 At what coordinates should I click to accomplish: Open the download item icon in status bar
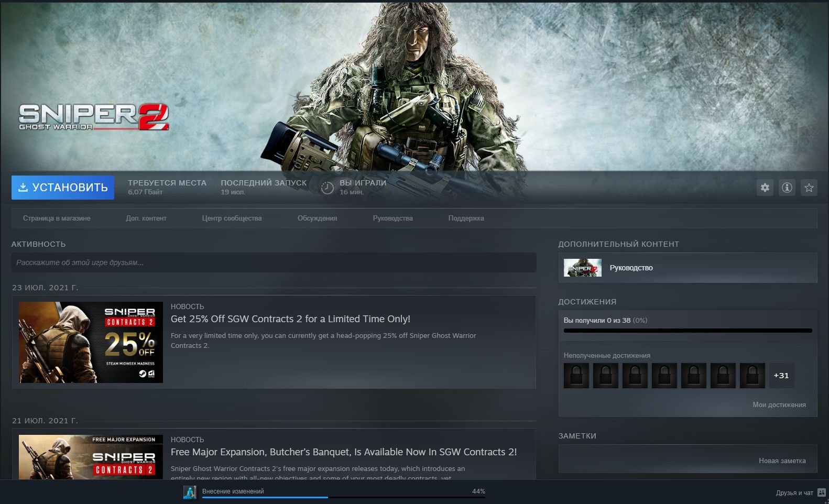point(190,492)
